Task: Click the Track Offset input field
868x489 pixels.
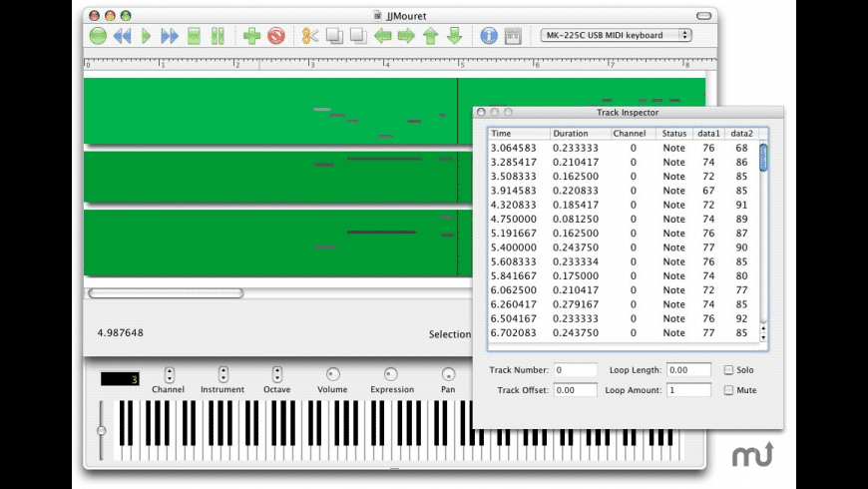Action: tap(575, 390)
